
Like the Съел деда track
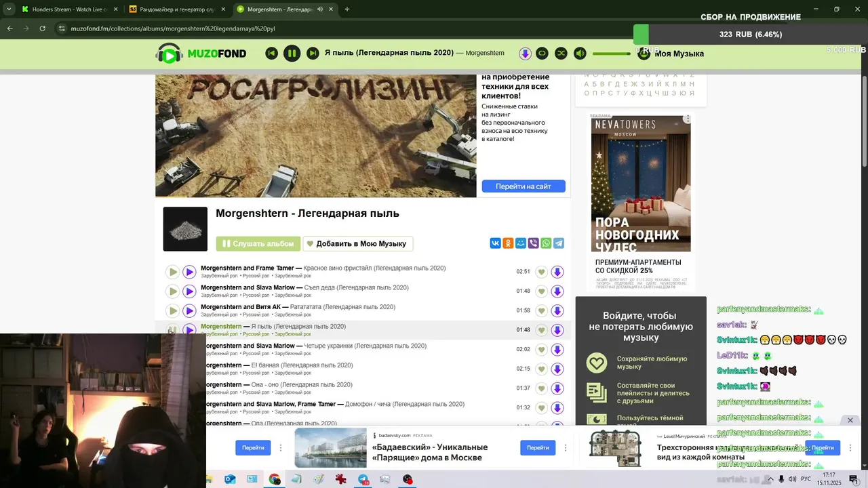pyautogui.click(x=541, y=291)
